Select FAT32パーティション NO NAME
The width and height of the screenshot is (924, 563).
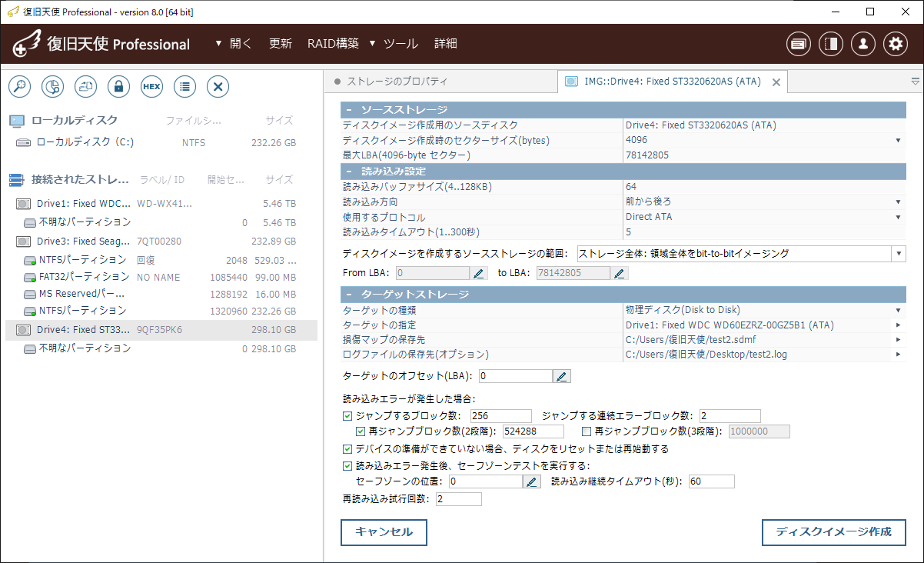161,277
